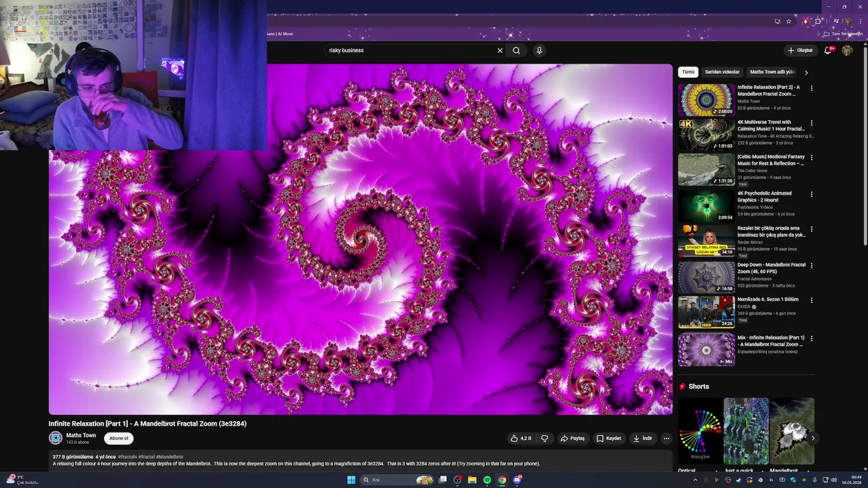
Task: Click the video title Infinite Relaxation Part 1
Action: (147, 424)
